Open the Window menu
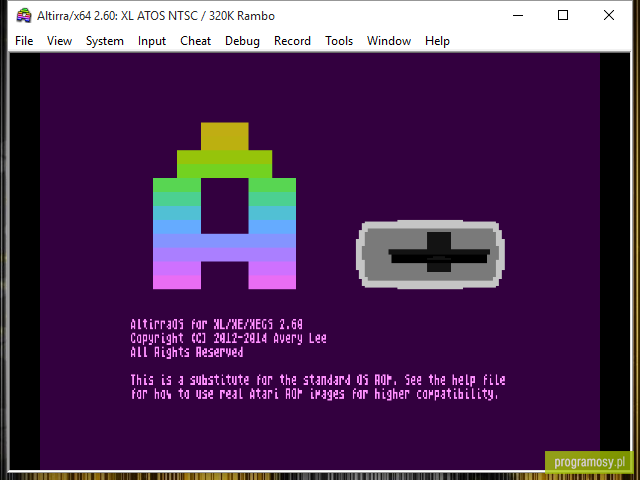The image size is (640, 480). click(x=389, y=41)
